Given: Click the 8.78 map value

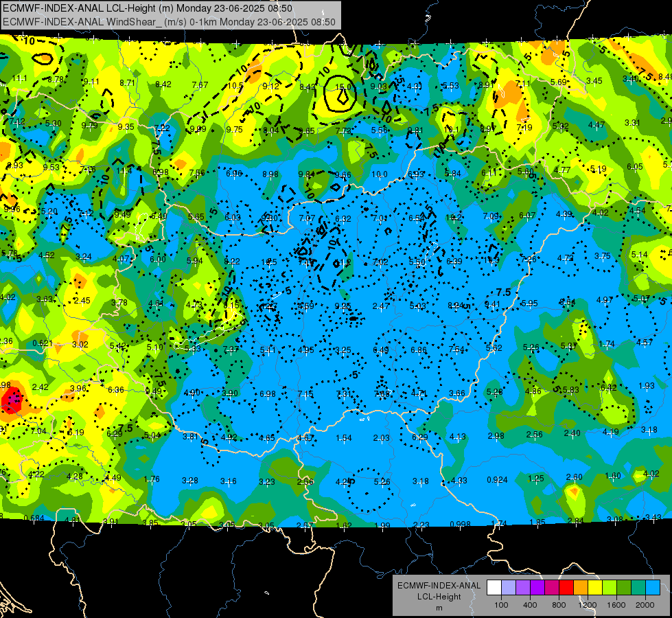Looking at the screenshot, I should [x=56, y=80].
